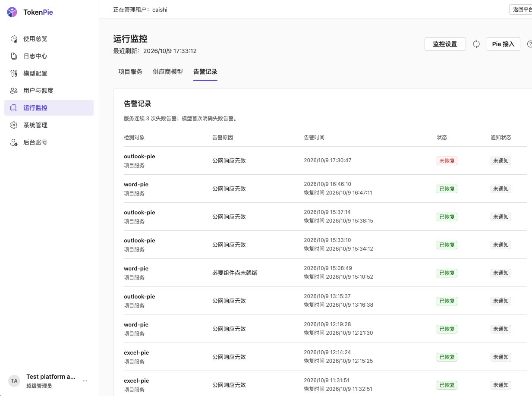Screen dimensions: 532x396
Task: Click outlook-pie in the 15:37:14 row
Action: (139, 213)
